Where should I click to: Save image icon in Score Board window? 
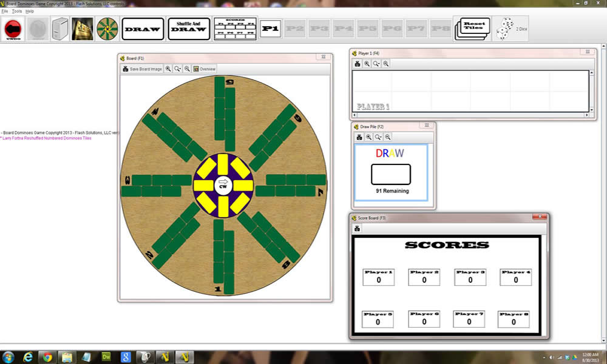point(358,228)
